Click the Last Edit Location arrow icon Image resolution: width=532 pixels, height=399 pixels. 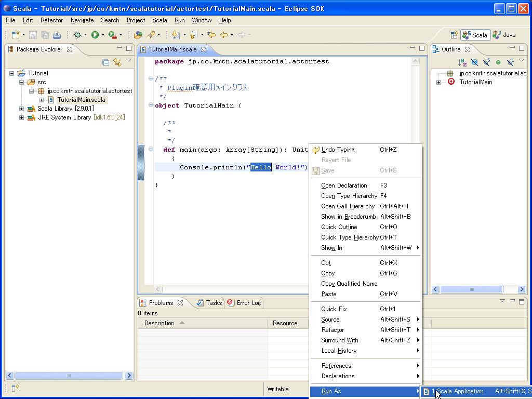[211, 35]
